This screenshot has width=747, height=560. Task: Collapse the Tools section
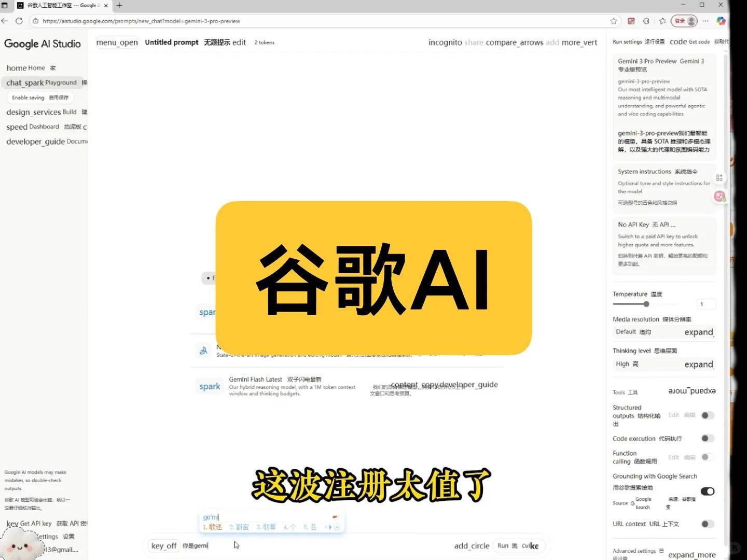[x=692, y=391]
